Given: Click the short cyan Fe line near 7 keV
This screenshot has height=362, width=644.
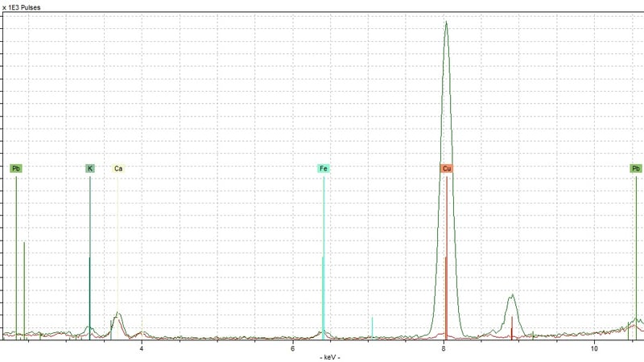Looking at the screenshot, I should pyautogui.click(x=372, y=327).
